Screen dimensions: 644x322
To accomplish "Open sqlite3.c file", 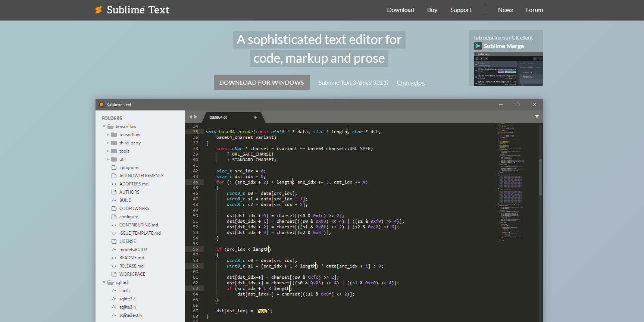I will 127,299.
